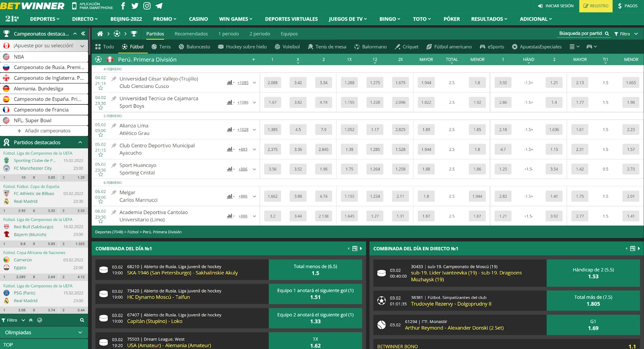Viewport: 644px width, 349px height.
Task: Switch to Recomendados tab
Action: click(x=191, y=34)
